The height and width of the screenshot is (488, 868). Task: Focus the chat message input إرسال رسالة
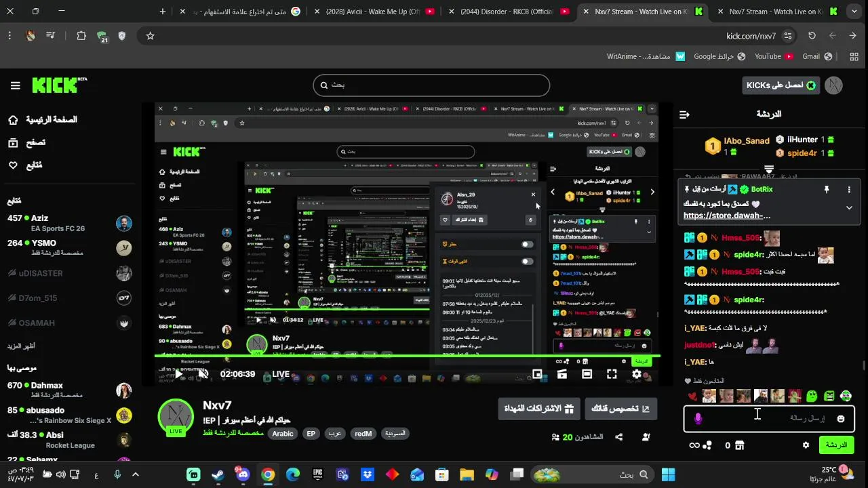point(769,419)
